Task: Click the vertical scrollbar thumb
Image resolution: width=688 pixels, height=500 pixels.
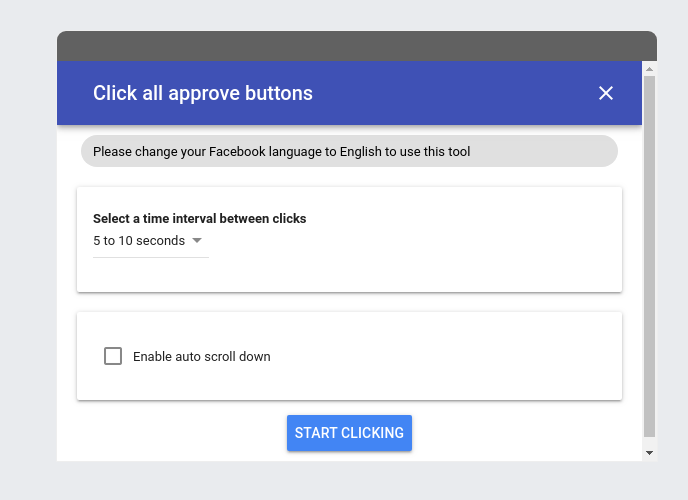Action: click(x=649, y=257)
